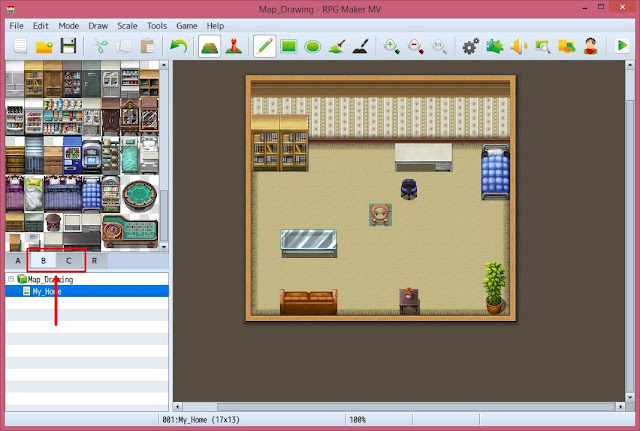Open the File menu

pyautogui.click(x=16, y=26)
